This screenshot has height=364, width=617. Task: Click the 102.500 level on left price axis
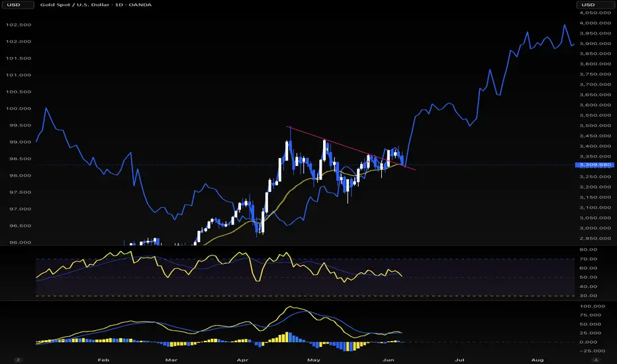coord(18,24)
